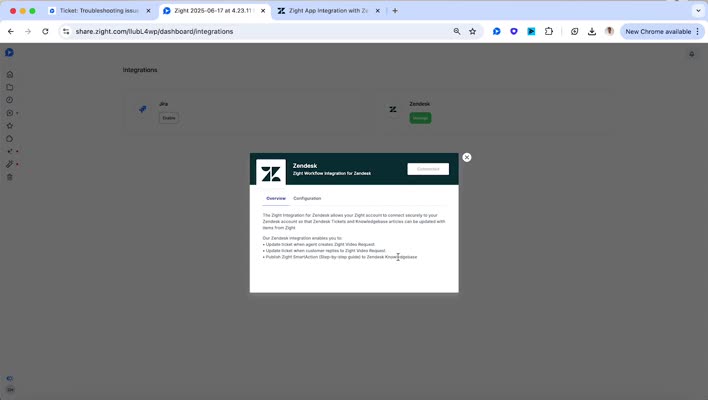Viewport: 708px width, 400px height.
Task: Open Trash in the sidebar
Action: [x=9, y=177]
